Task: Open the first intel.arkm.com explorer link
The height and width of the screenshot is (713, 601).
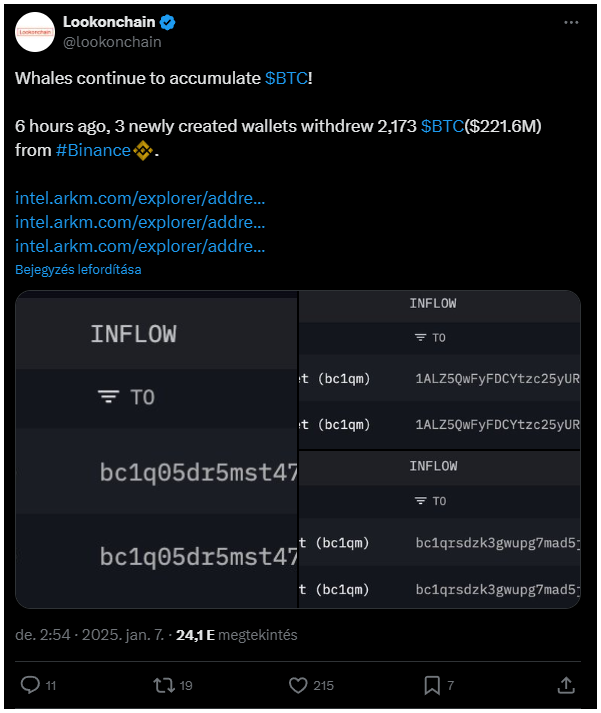Action: [140, 198]
